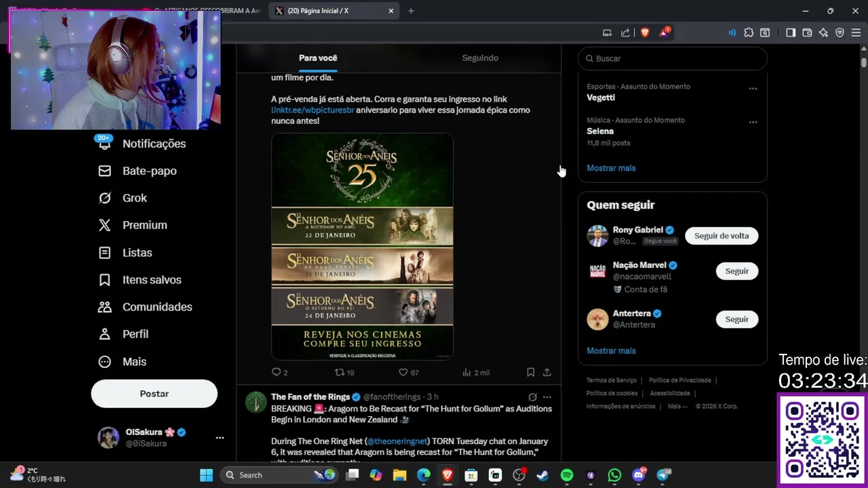Close the Página Inicial / X tab
This screenshot has width=868, height=488.
pos(391,11)
